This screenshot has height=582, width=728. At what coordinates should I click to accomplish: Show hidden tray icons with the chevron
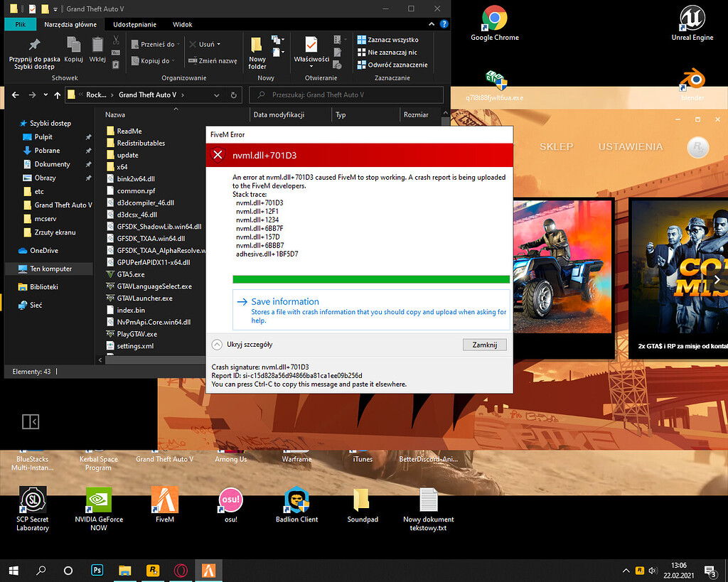pos(626,571)
